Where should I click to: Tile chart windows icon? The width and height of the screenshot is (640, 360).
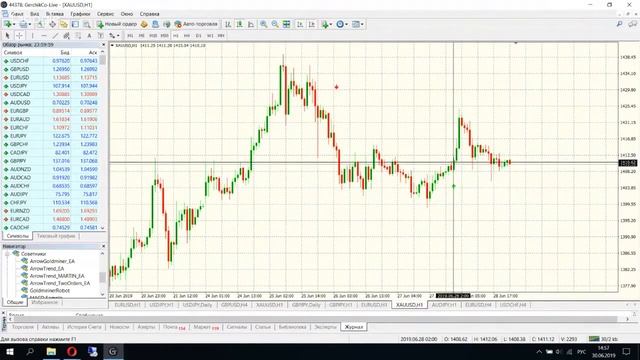coord(287,24)
